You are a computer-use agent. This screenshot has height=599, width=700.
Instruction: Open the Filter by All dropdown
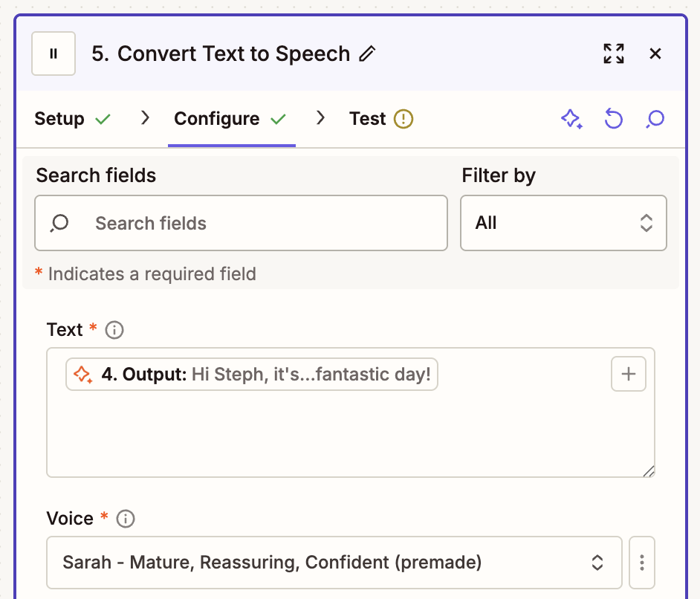pos(563,223)
